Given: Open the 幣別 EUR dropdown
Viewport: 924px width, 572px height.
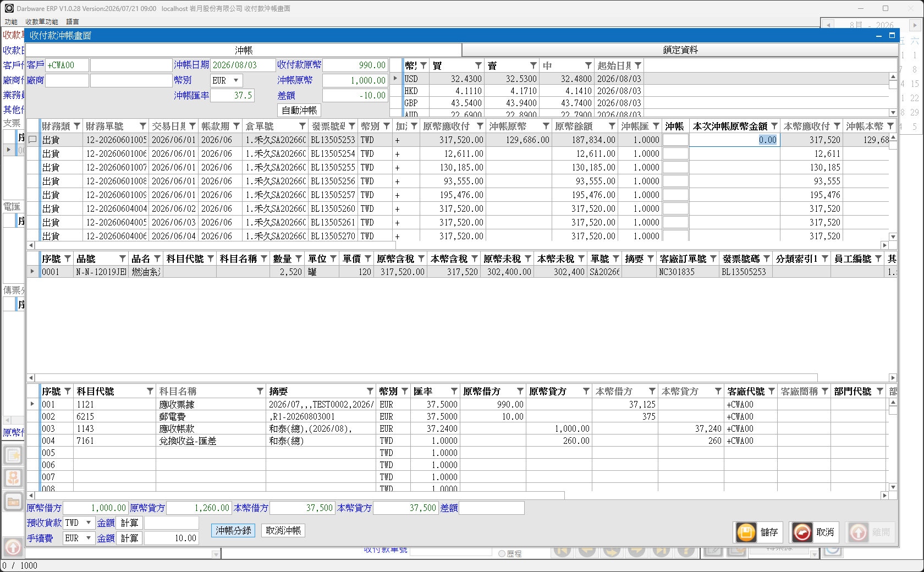Looking at the screenshot, I should click(236, 80).
